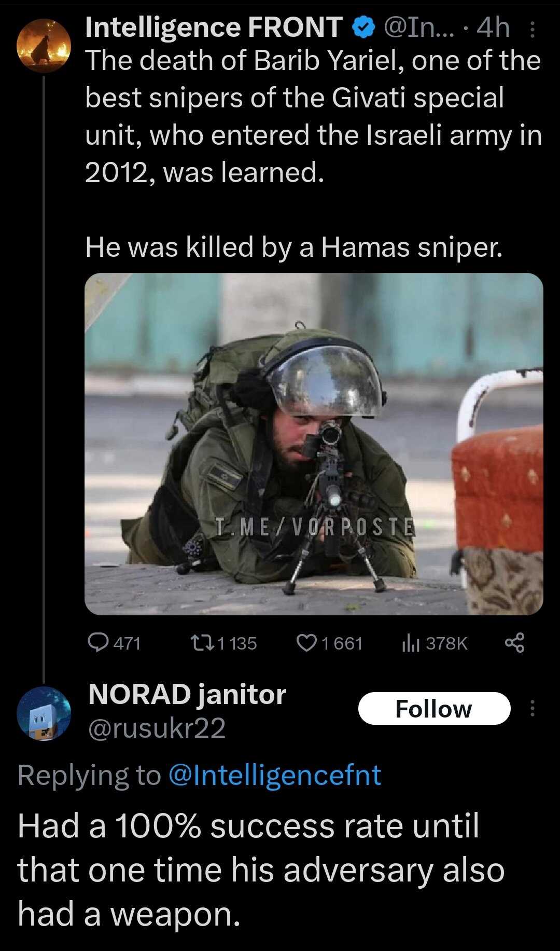The height and width of the screenshot is (951, 560).
Task: Open NORAD janitor profile avatar
Action: [44, 713]
